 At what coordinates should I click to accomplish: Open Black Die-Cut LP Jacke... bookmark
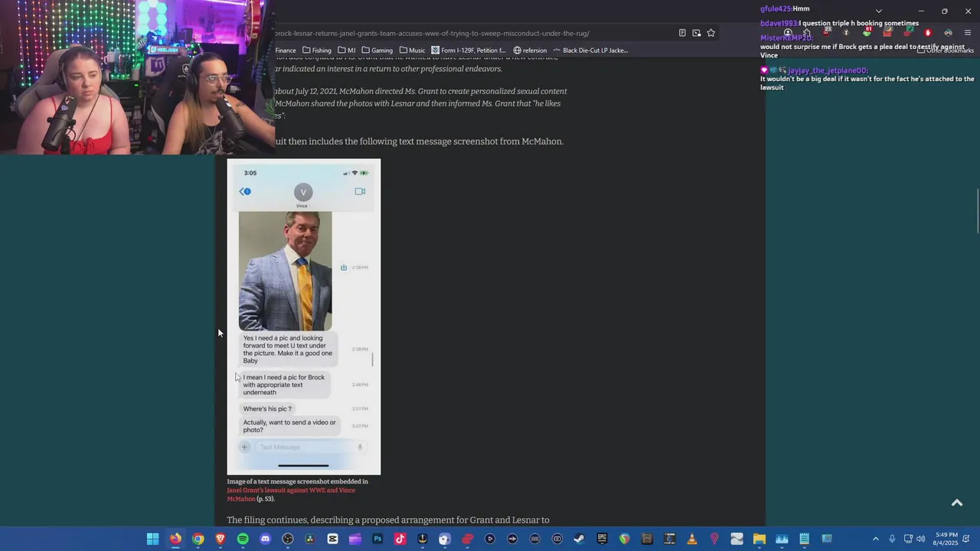(x=590, y=51)
